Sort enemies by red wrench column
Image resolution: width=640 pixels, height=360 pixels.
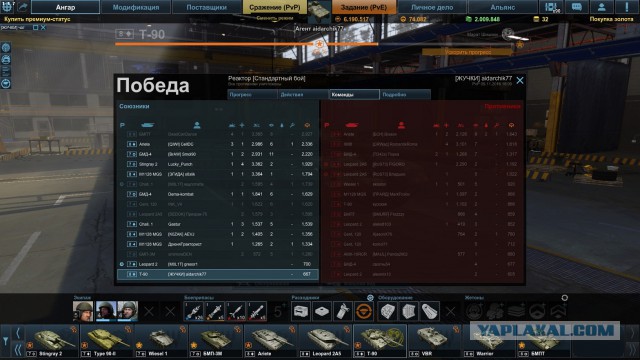[496, 125]
